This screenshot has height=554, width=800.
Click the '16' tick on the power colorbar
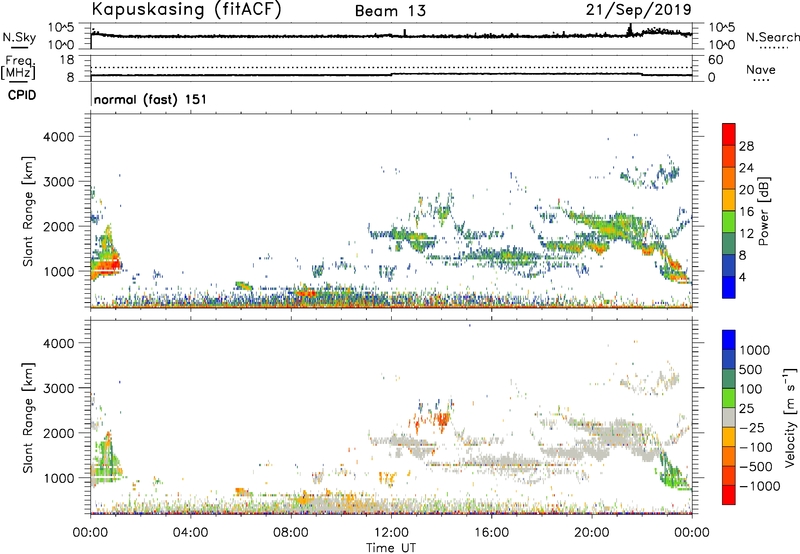[x=746, y=212]
